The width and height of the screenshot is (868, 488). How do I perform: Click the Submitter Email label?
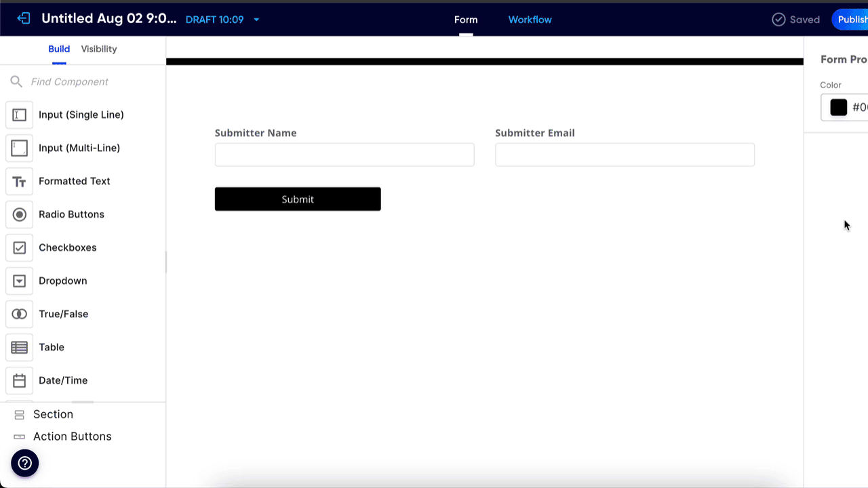pyautogui.click(x=535, y=133)
